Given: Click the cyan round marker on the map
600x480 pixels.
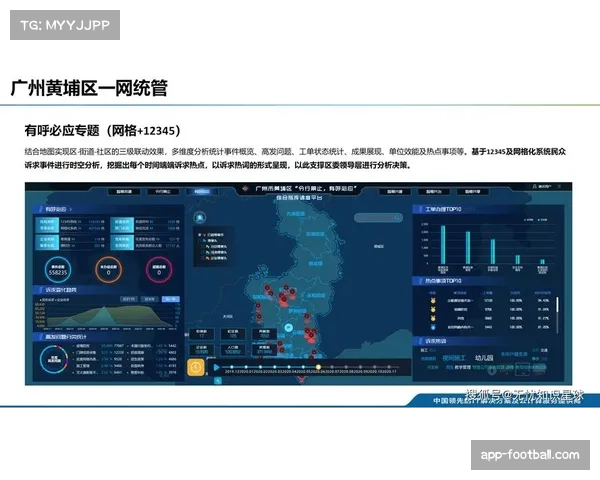Looking at the screenshot, I should click(289, 328).
